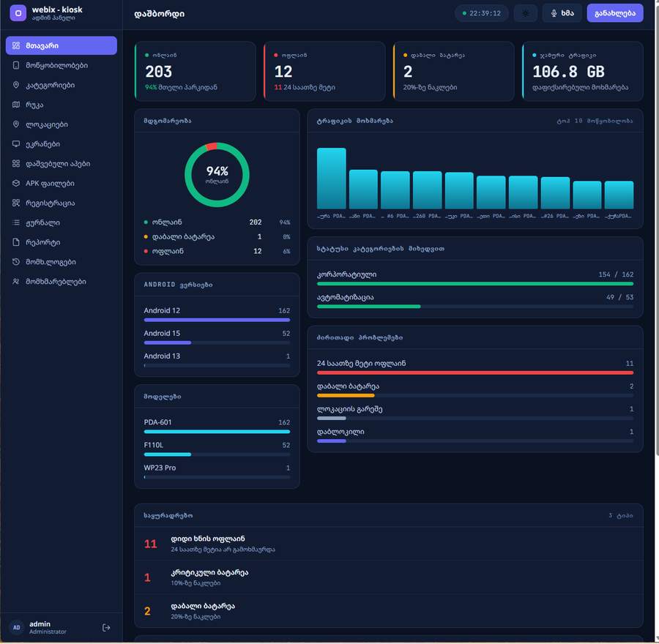Open მოწყობილობები via its device icon
The height and width of the screenshot is (644, 659).
pos(16,65)
